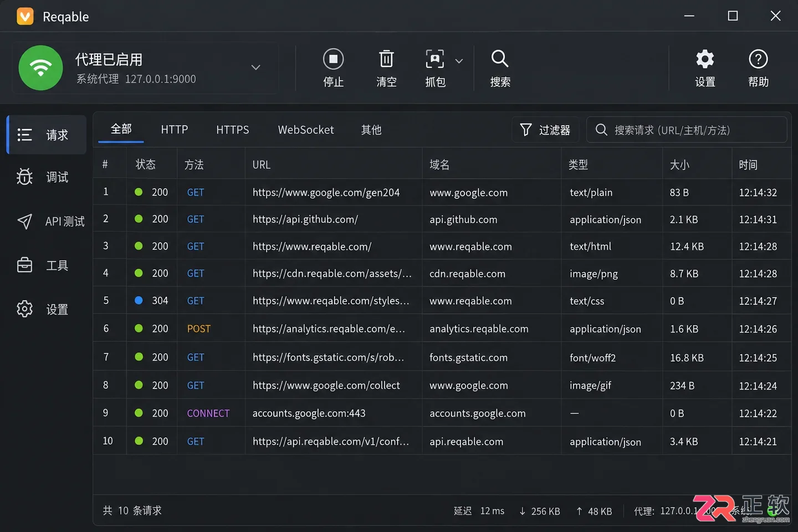Image resolution: width=798 pixels, height=532 pixels.
Task: Open the dropdown arrow next to 抓包
Action: [459, 61]
